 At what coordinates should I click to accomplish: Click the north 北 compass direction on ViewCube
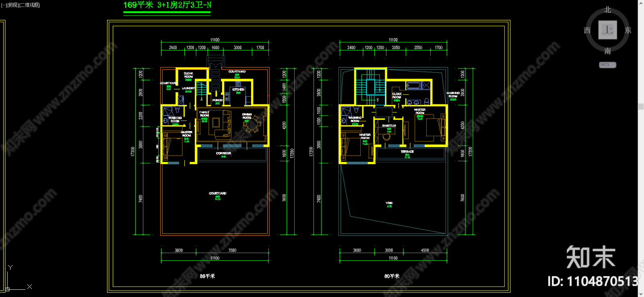(607, 10)
